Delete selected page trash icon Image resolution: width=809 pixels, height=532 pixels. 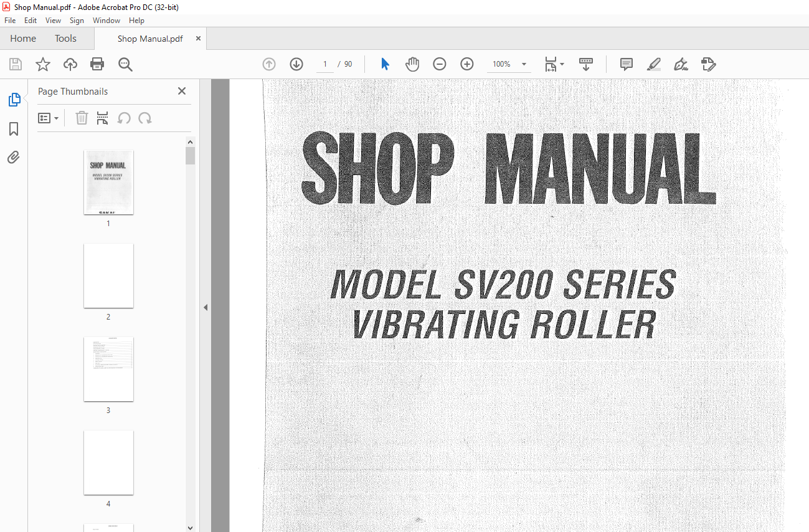click(82, 118)
